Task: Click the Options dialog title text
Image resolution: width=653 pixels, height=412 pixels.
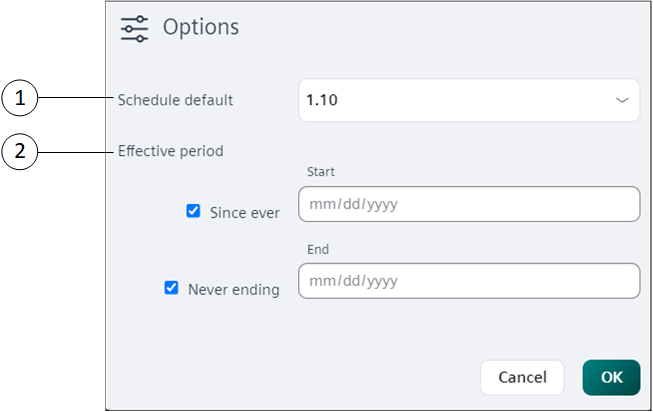Action: point(201,27)
